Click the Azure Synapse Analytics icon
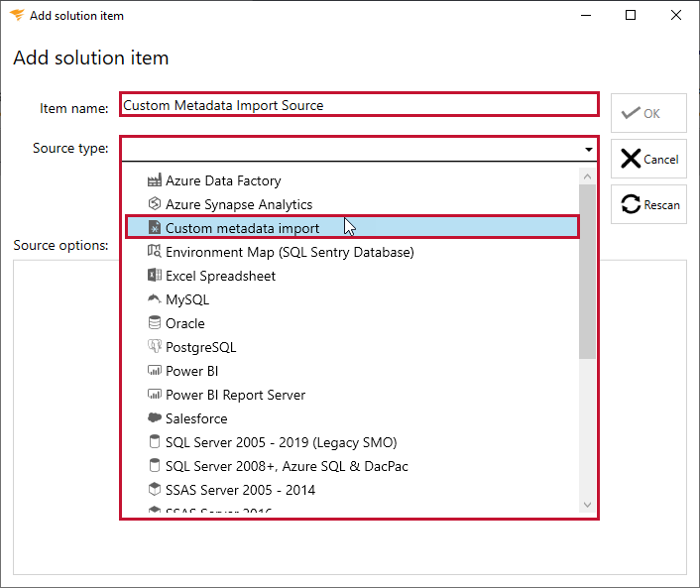Screen dimensions: 700x588 tap(154, 204)
